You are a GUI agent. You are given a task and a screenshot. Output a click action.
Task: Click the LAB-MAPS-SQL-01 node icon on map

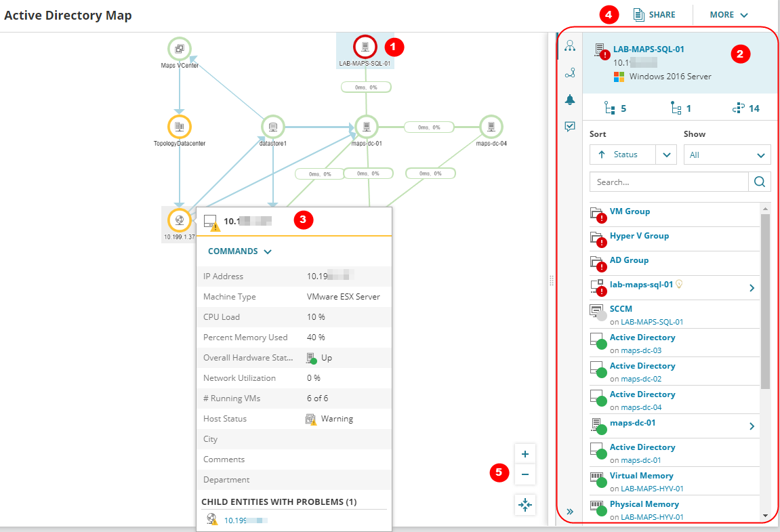pyautogui.click(x=365, y=47)
